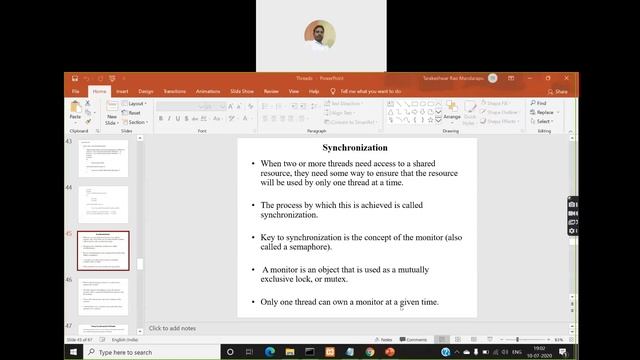Open the Section dropdown
640x360 pixels.
(x=135, y=122)
